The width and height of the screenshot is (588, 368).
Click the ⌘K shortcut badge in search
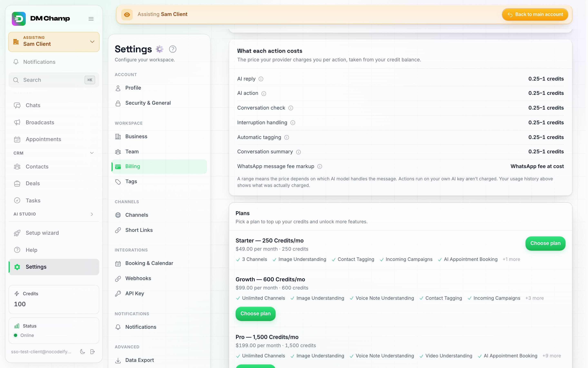[x=90, y=80]
